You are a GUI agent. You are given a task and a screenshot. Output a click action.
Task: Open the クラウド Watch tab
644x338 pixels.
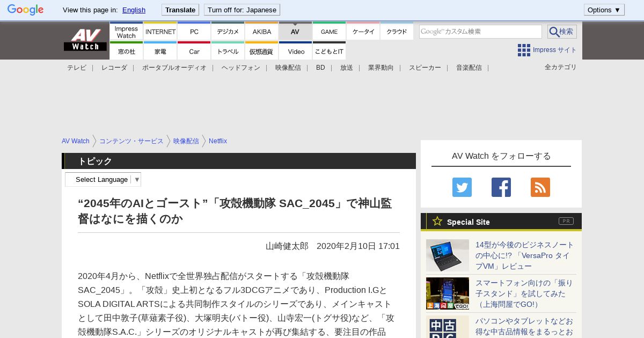pyautogui.click(x=397, y=31)
